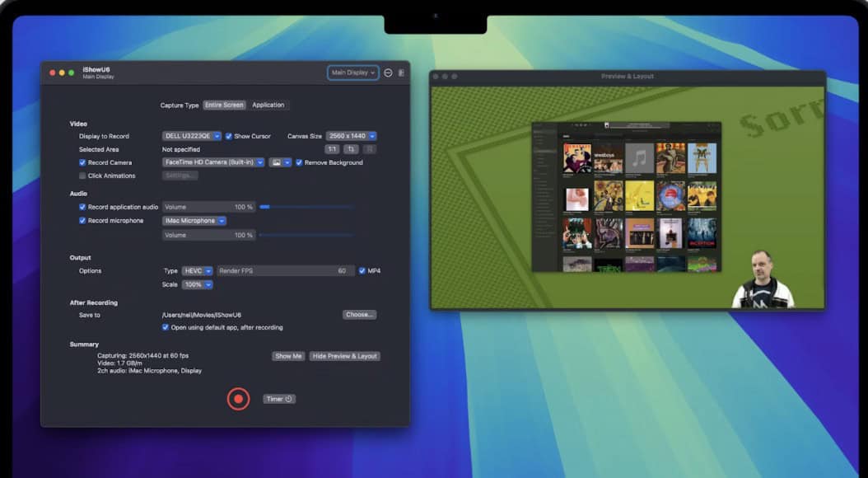Screen dimensions: 868x478
Task: Enable the Click Animations checkbox
Action: click(82, 176)
